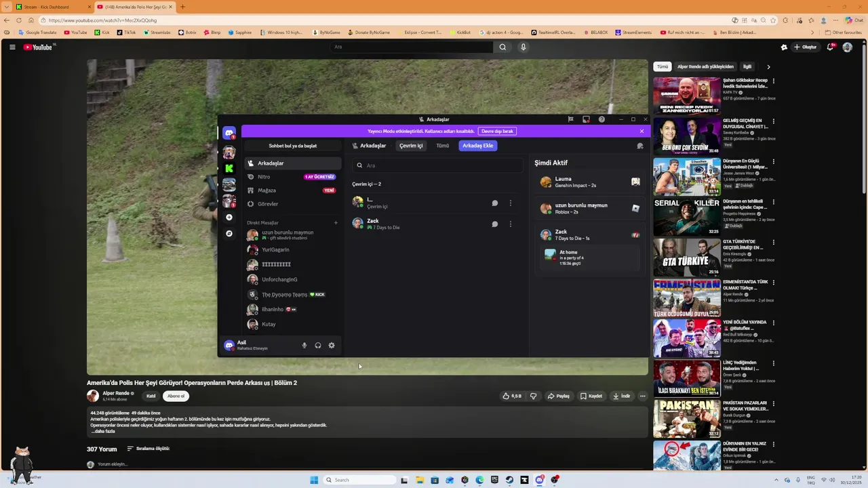Open the Kick server icon in Discord
The width and height of the screenshot is (868, 488).
(229, 168)
